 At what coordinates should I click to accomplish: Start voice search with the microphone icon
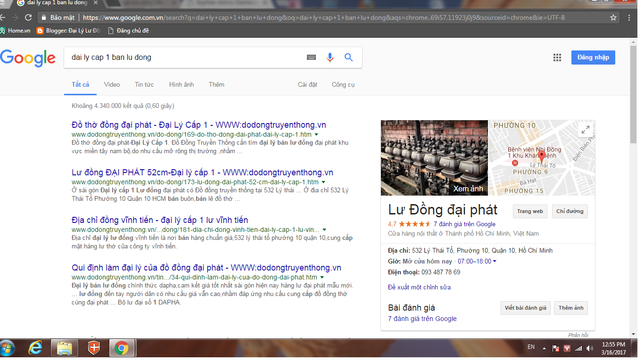[x=330, y=58]
